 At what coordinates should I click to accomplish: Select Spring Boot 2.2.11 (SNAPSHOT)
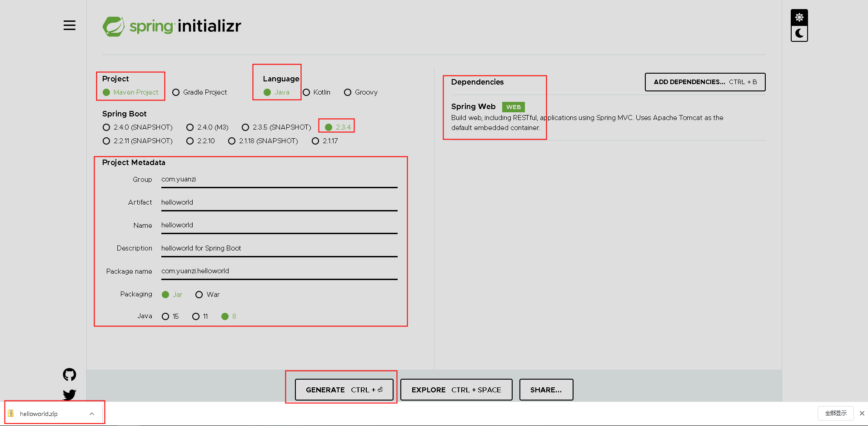coord(138,141)
